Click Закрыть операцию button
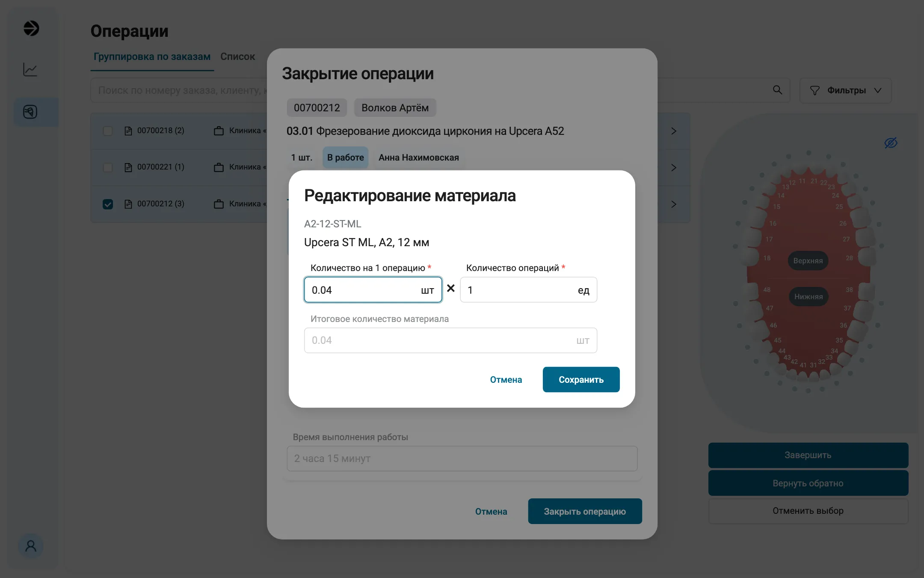Image resolution: width=924 pixels, height=578 pixels. [585, 511]
